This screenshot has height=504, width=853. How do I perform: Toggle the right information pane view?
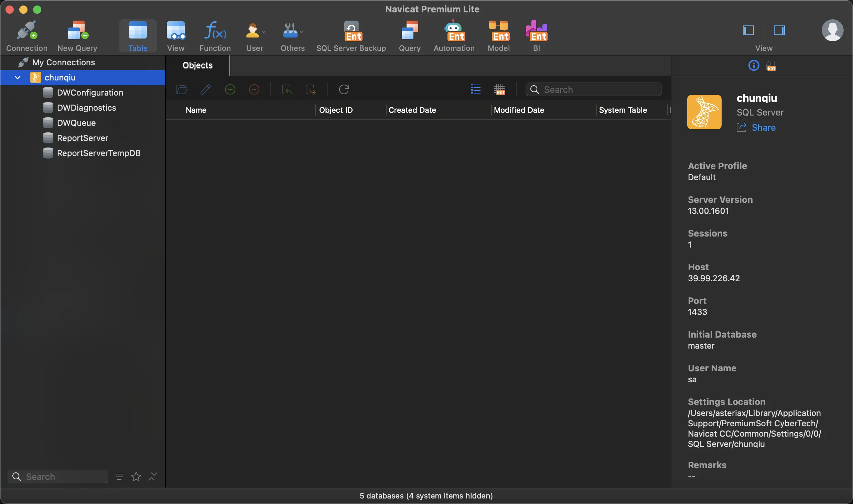pyautogui.click(x=779, y=30)
